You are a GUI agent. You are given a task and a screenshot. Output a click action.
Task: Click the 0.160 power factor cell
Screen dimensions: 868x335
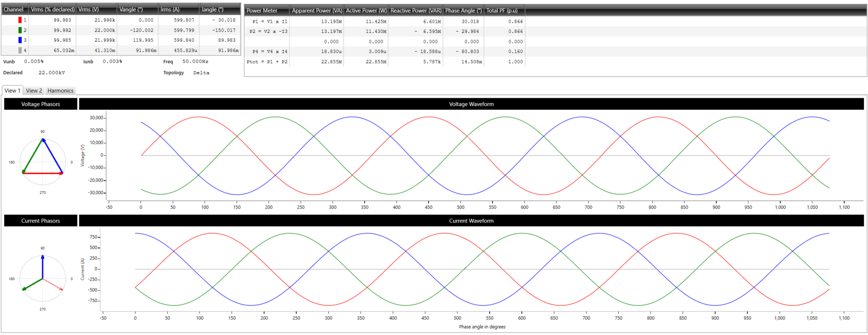(x=504, y=52)
